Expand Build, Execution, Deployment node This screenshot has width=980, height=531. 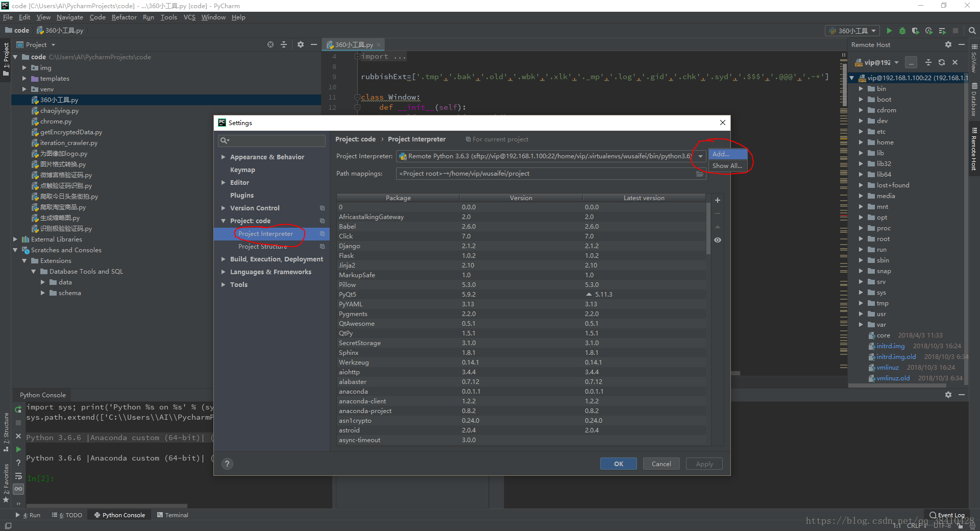click(x=223, y=259)
